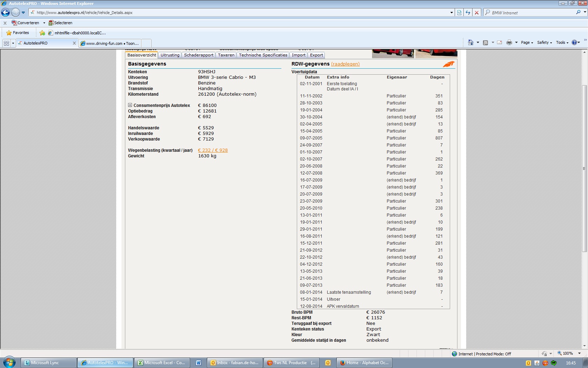Open the tab list dropdown arrow

coord(13,43)
